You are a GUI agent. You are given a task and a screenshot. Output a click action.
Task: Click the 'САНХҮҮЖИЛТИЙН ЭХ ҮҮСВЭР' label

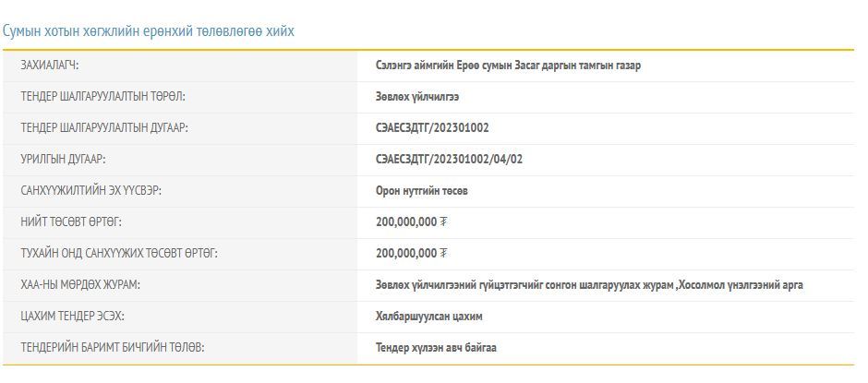pos(98,191)
